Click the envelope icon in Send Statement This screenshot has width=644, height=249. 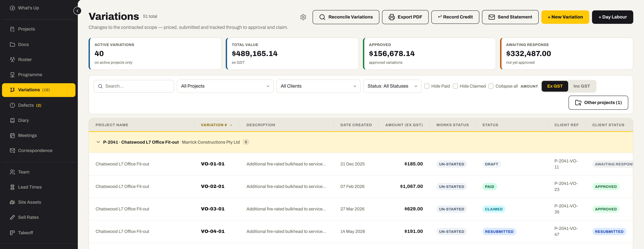492,17
